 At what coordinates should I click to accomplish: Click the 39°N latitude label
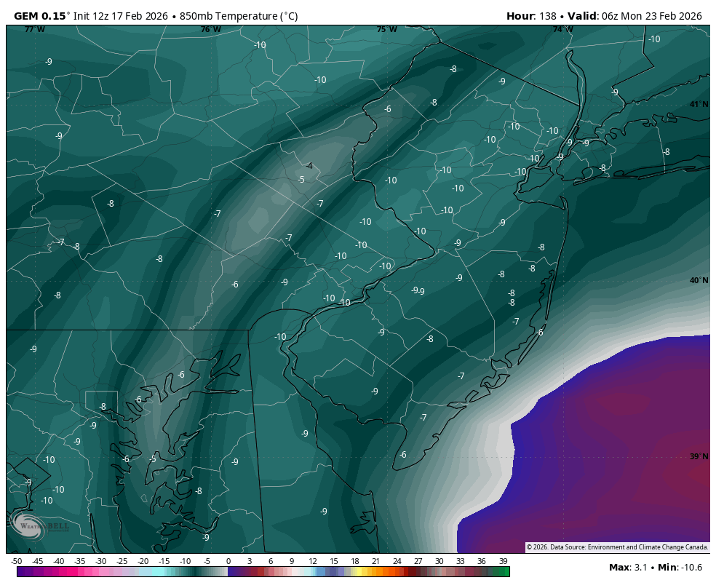pyautogui.click(x=699, y=456)
